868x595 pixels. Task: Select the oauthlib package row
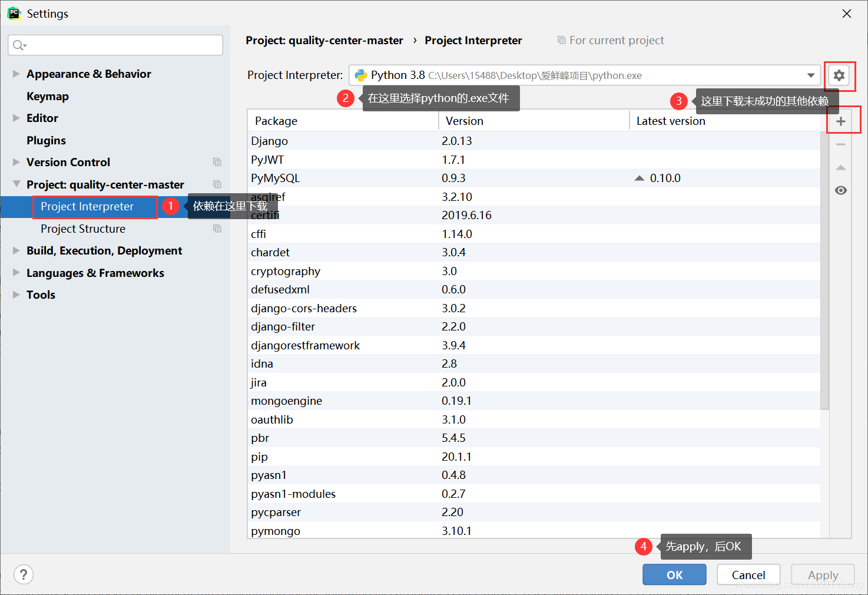(534, 419)
